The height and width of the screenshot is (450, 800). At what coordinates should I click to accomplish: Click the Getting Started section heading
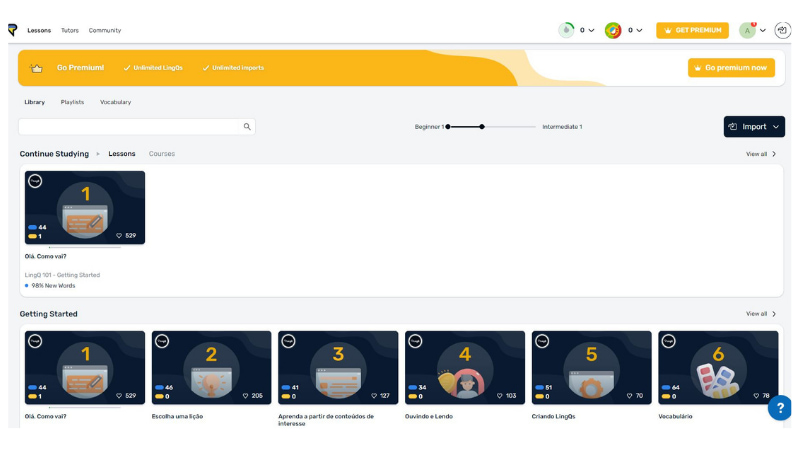[x=48, y=314]
